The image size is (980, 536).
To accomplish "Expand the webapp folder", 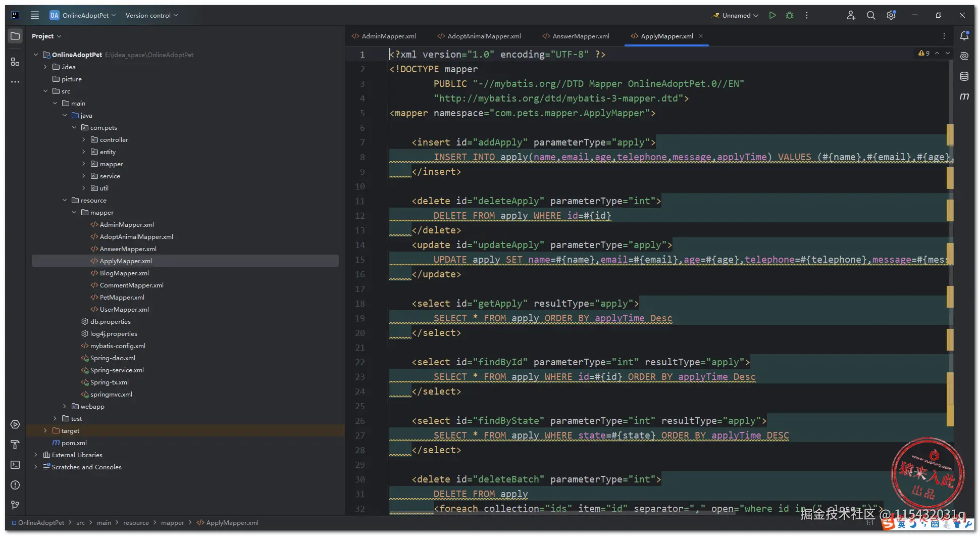I will point(65,407).
